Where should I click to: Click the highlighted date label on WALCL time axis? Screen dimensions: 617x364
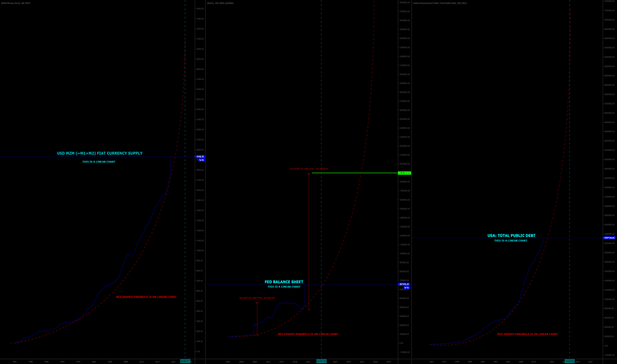click(x=322, y=361)
